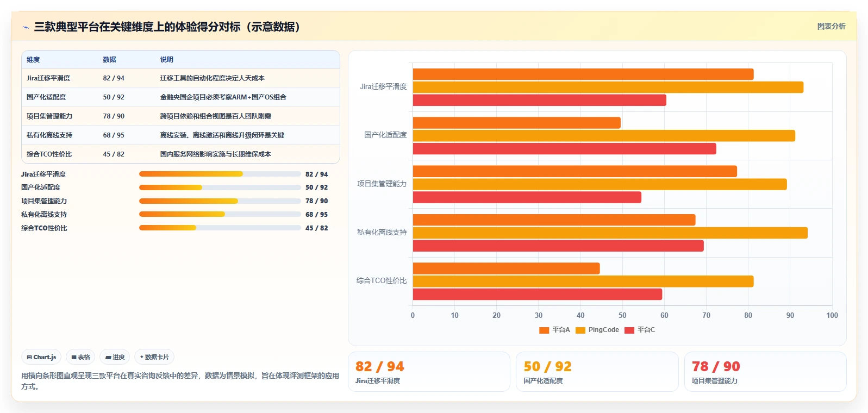Click the Jira迁移平滑度 progress bar
Screen dimensions: 868x413
pos(220,174)
